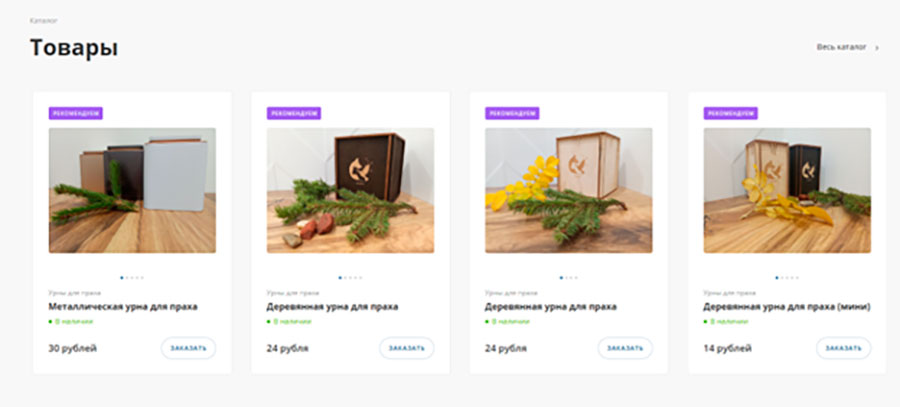Click the 'Каталог' breadcrumb
This screenshot has height=407, width=900.
44,21
